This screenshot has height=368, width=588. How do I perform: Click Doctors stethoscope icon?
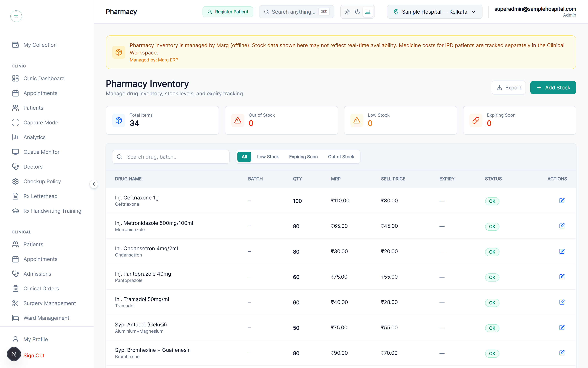pos(15,167)
